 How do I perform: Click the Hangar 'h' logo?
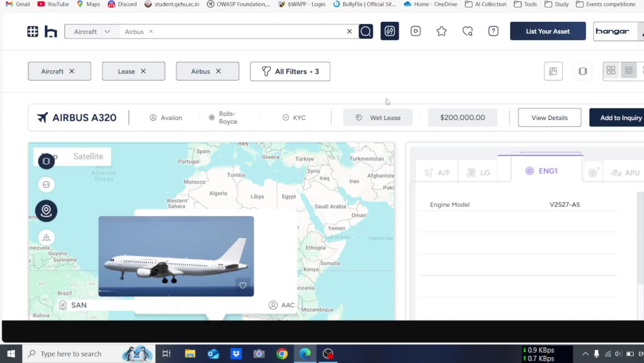[x=50, y=32]
